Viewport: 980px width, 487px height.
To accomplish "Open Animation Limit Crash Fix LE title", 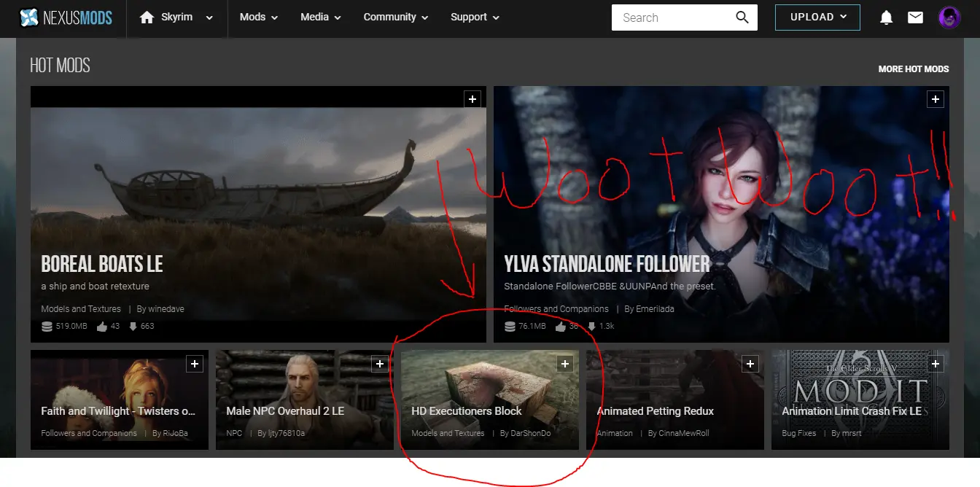I will click(852, 411).
